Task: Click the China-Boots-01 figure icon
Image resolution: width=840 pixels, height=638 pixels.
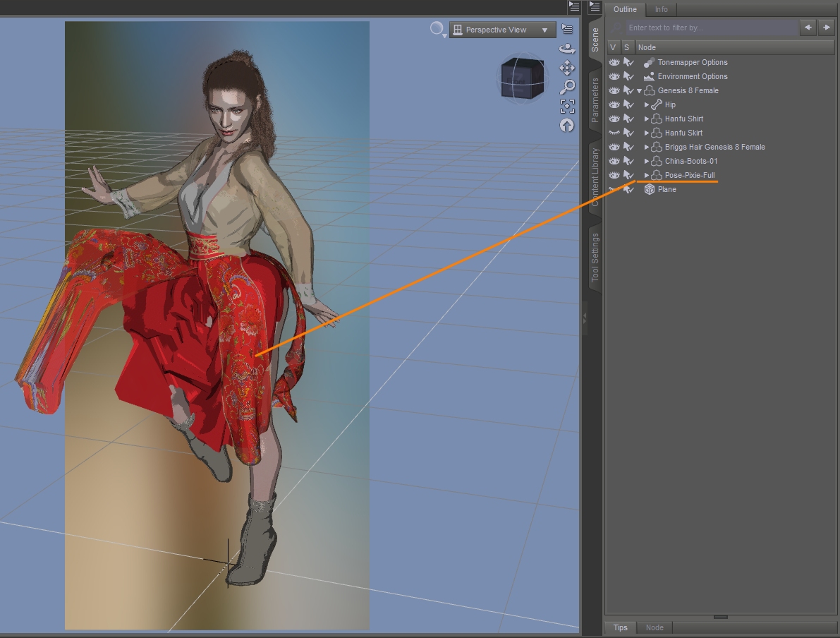Action: (x=656, y=162)
